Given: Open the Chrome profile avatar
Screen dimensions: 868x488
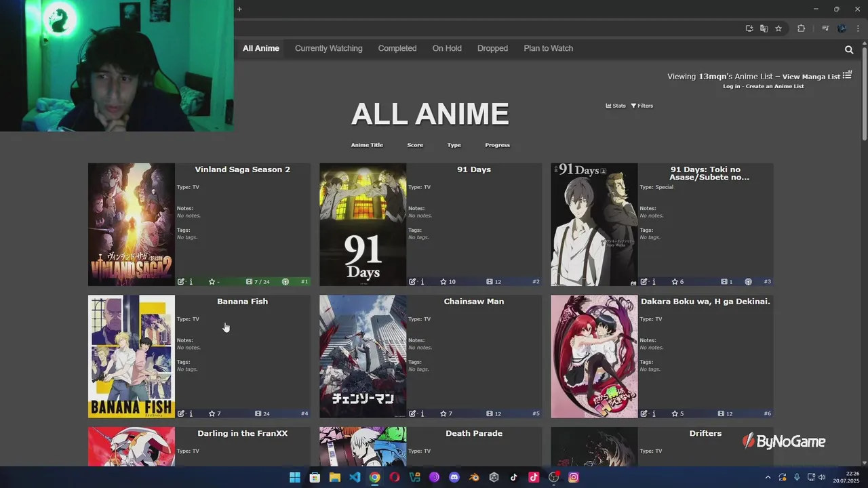Looking at the screenshot, I should point(842,28).
